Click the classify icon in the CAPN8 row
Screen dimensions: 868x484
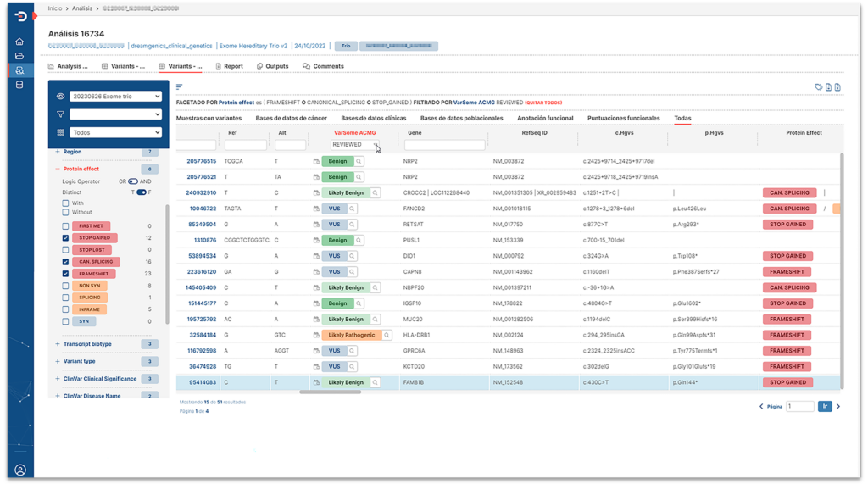pos(316,272)
